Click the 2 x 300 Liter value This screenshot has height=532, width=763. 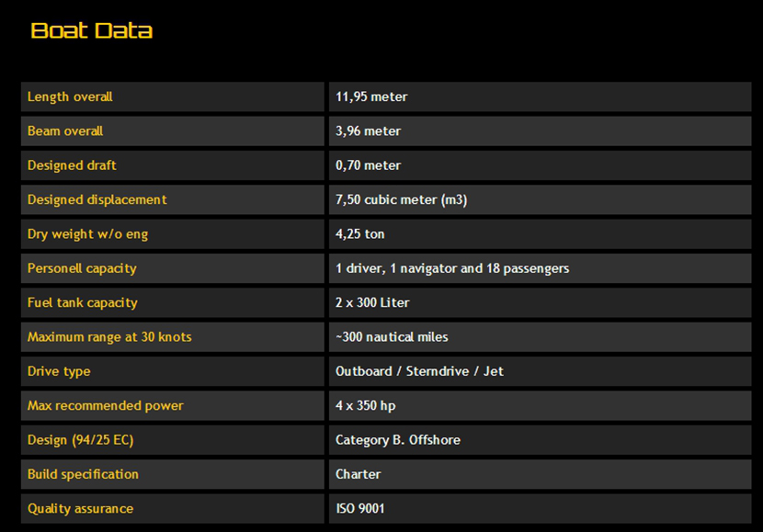coord(372,302)
